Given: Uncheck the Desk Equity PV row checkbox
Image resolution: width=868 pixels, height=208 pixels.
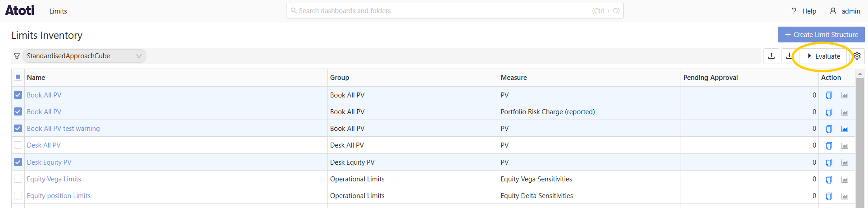Looking at the screenshot, I should coord(18,162).
